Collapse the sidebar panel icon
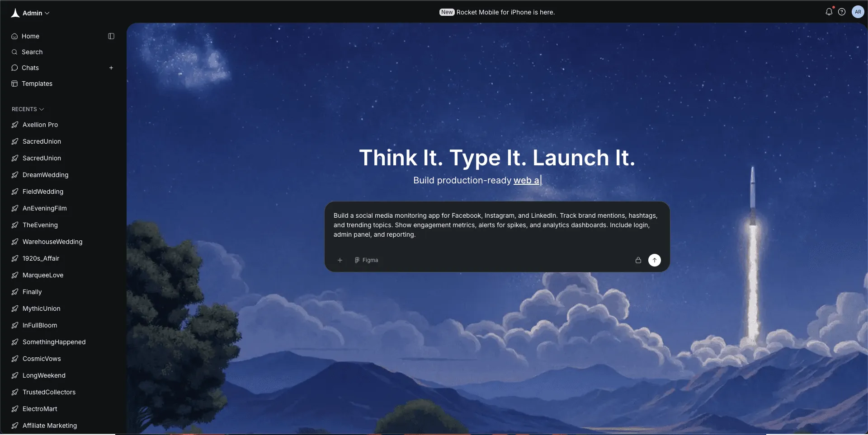The height and width of the screenshot is (435, 868). tap(111, 36)
